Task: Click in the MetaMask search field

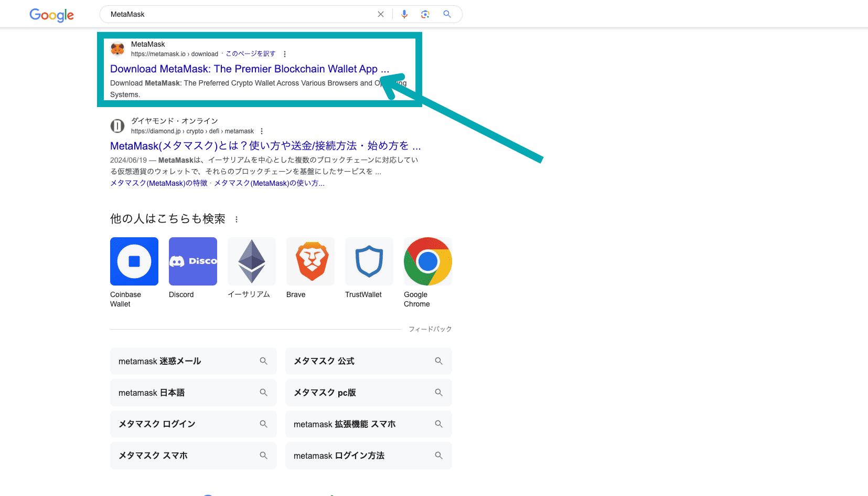Action: coord(236,15)
